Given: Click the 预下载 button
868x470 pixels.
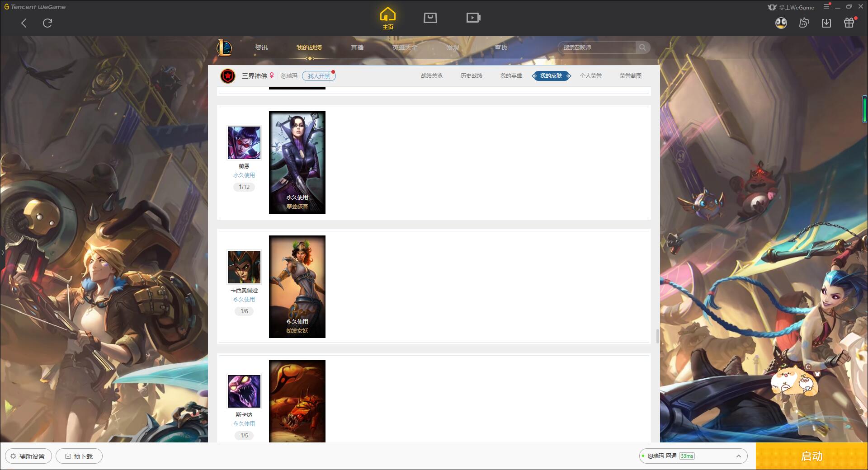Looking at the screenshot, I should click(x=79, y=456).
